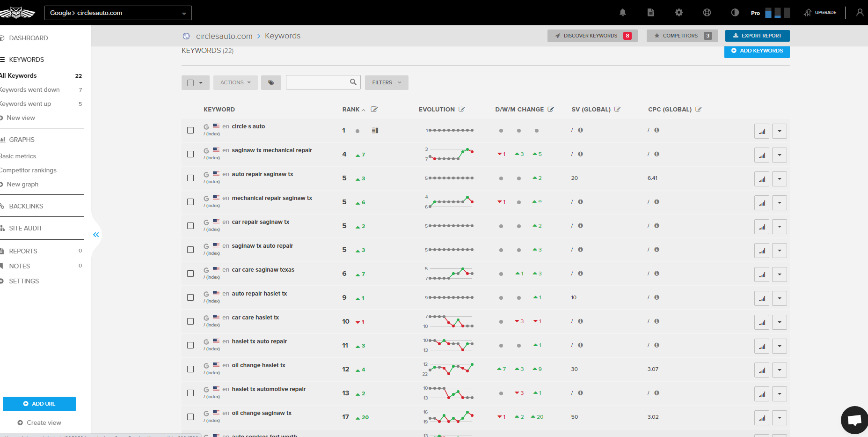
Task: Click the COMPETITORS button
Action: (x=683, y=36)
